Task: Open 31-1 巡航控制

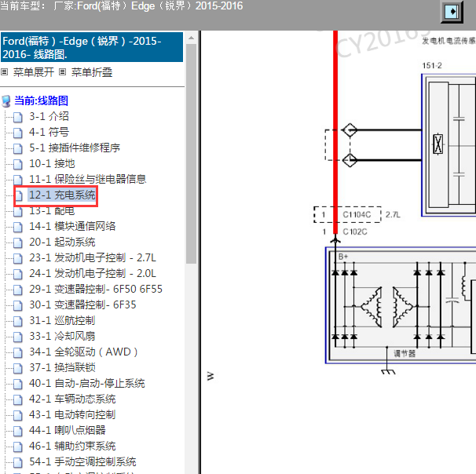Action: click(62, 320)
